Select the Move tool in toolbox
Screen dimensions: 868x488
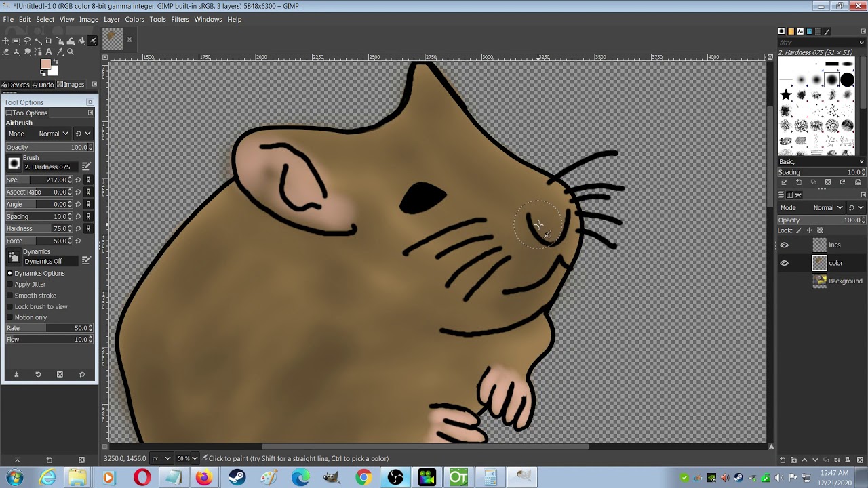tap(5, 41)
